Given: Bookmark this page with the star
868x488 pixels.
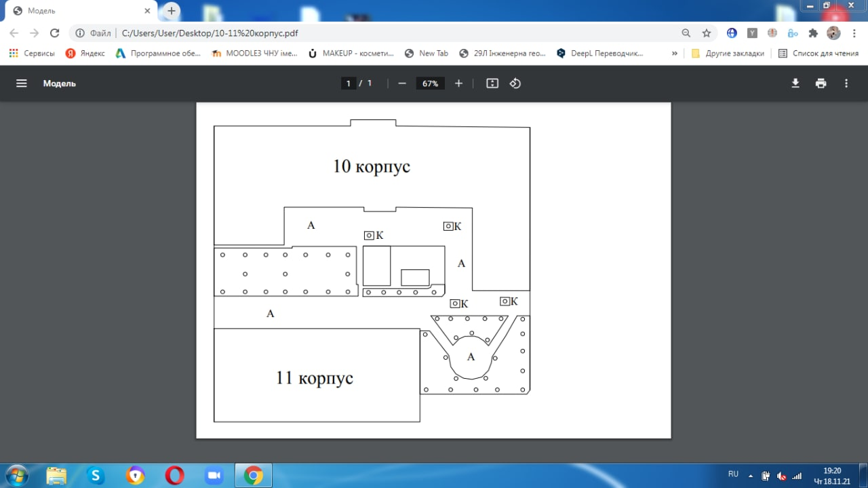Looking at the screenshot, I should click(x=707, y=33).
